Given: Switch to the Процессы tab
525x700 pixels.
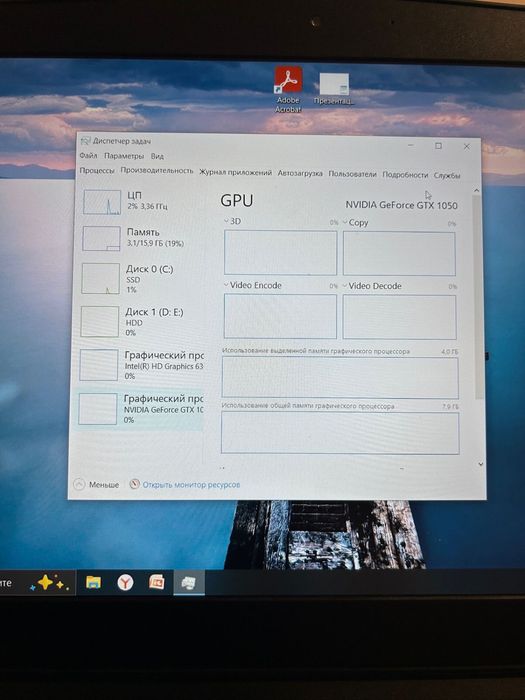Looking at the screenshot, I should pyautogui.click(x=97, y=171).
